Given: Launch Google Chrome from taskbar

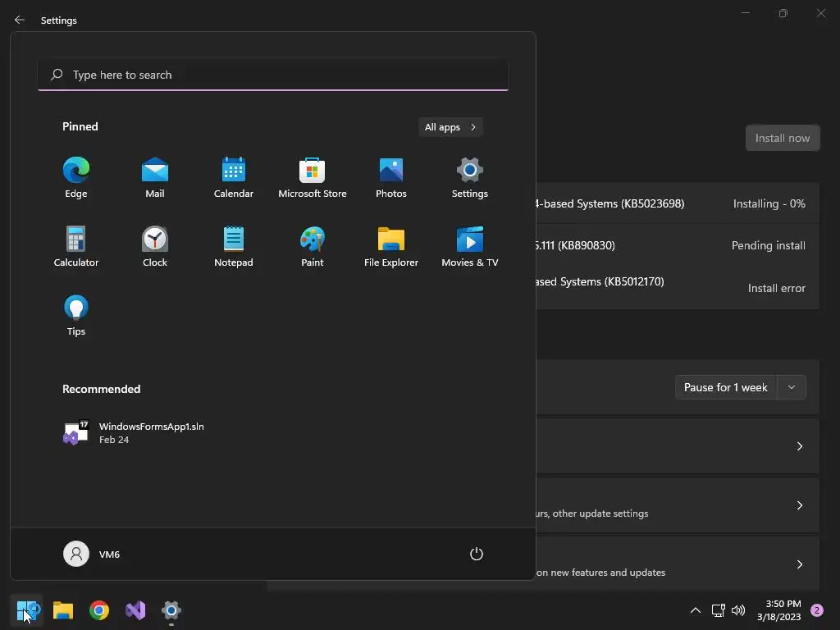Looking at the screenshot, I should pos(99,610).
